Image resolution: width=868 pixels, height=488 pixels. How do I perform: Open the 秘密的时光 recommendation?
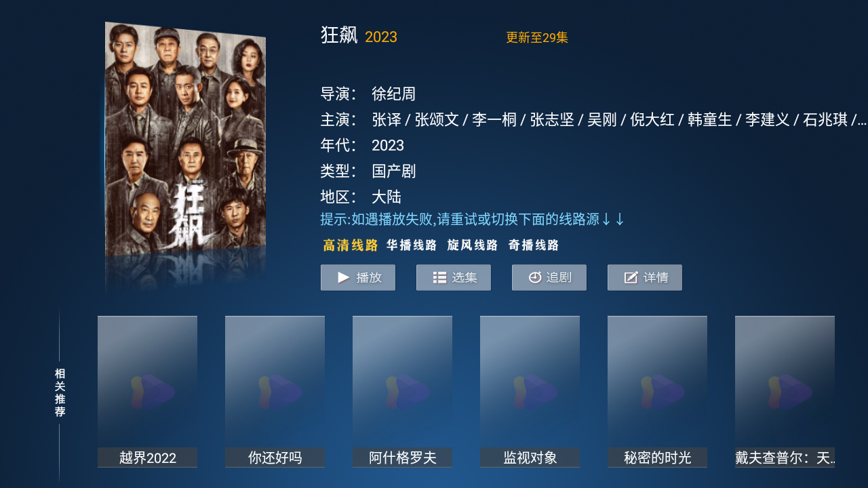point(657,392)
